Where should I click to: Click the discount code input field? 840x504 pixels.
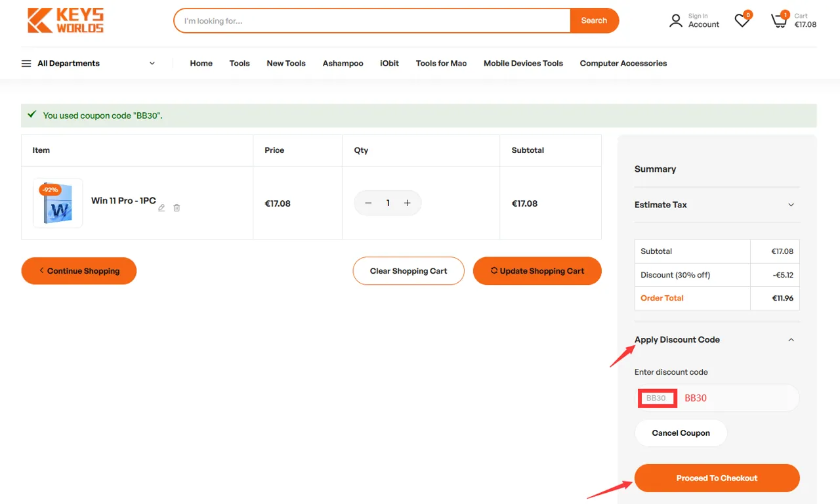click(x=717, y=398)
